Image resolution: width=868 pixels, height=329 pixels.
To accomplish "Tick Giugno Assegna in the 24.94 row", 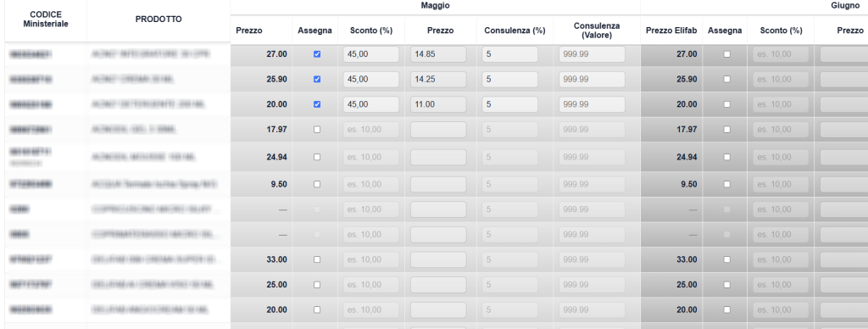I will 726,157.
